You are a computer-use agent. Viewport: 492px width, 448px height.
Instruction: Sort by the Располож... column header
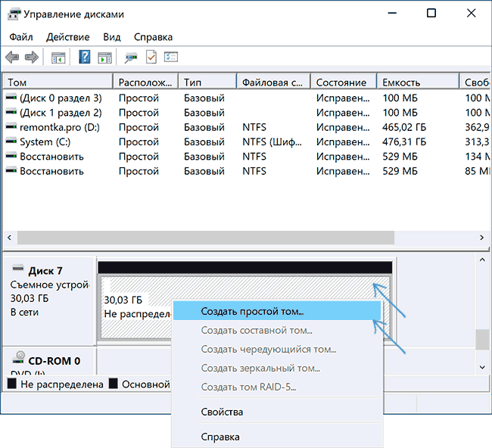coord(146,82)
